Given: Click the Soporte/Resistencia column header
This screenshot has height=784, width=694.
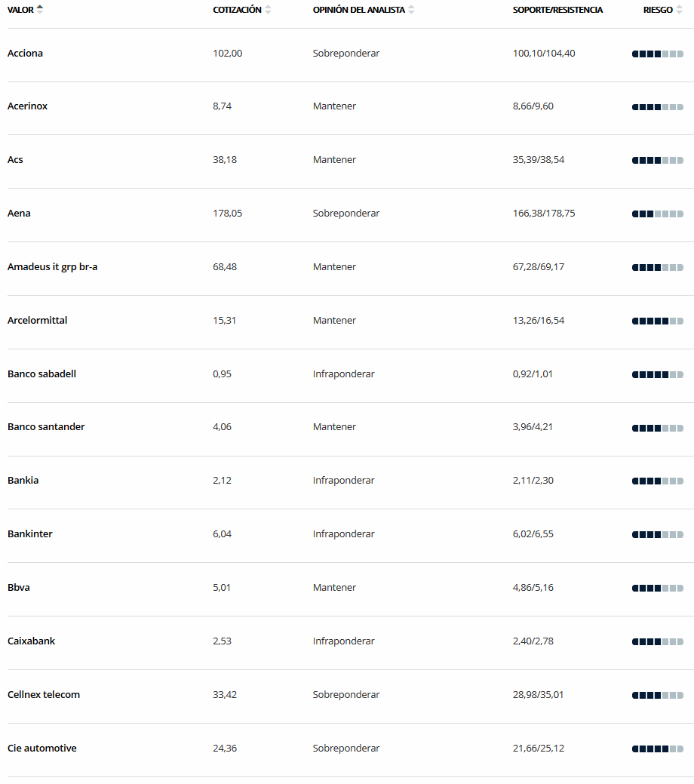Looking at the screenshot, I should click(557, 10).
